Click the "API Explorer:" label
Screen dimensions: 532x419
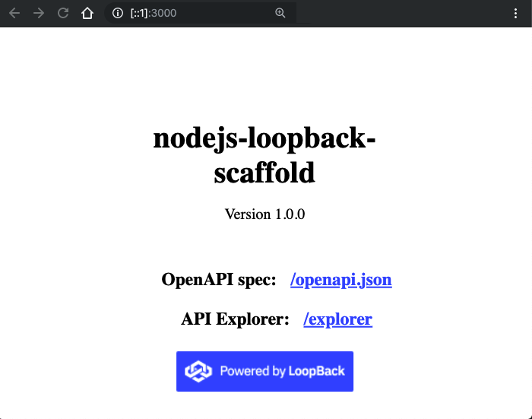[235, 319]
